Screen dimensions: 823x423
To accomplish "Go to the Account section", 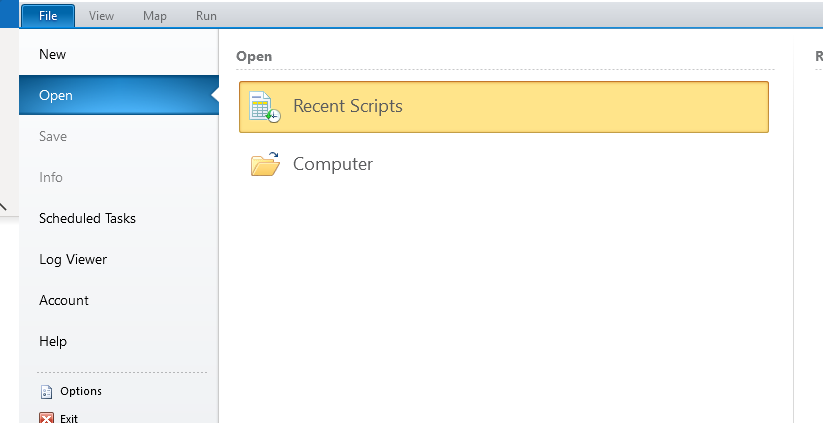I will (64, 300).
